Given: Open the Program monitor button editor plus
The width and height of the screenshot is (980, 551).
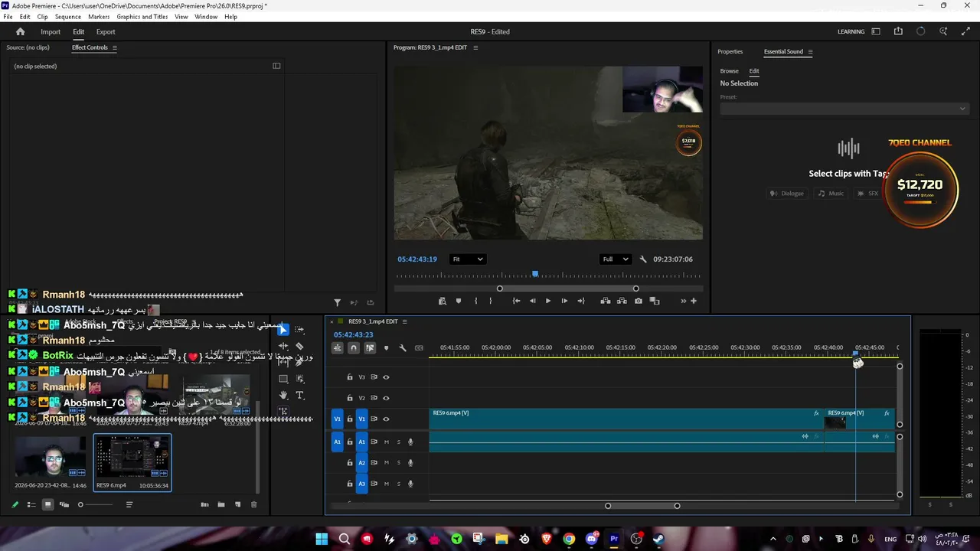Looking at the screenshot, I should [694, 301].
